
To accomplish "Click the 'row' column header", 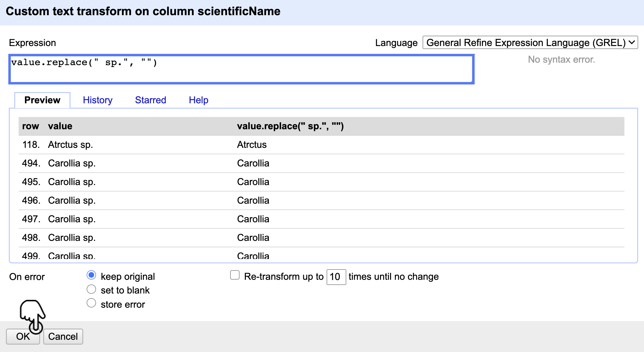I will 31,126.
